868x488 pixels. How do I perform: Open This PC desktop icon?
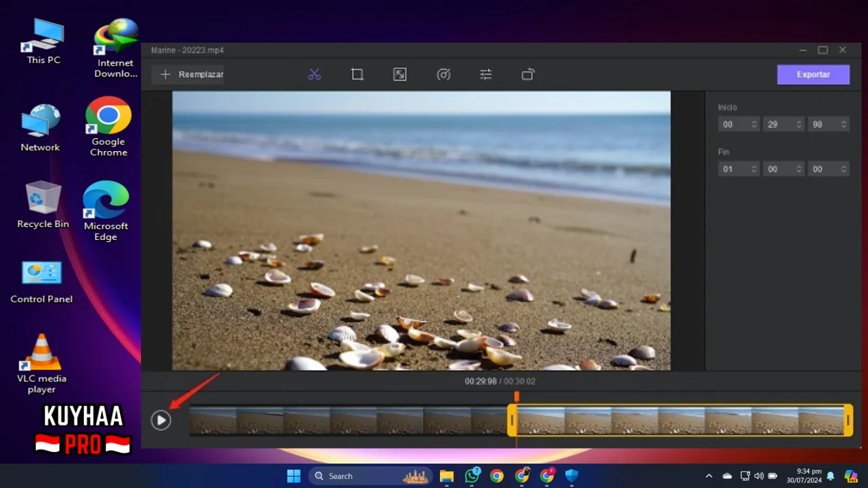43,41
